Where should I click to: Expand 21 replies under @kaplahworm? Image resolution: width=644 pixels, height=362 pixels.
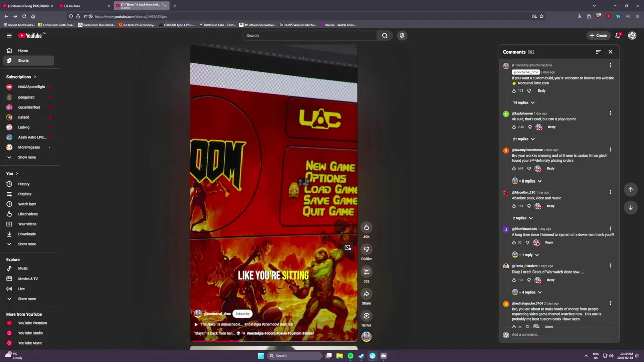pyautogui.click(x=523, y=139)
